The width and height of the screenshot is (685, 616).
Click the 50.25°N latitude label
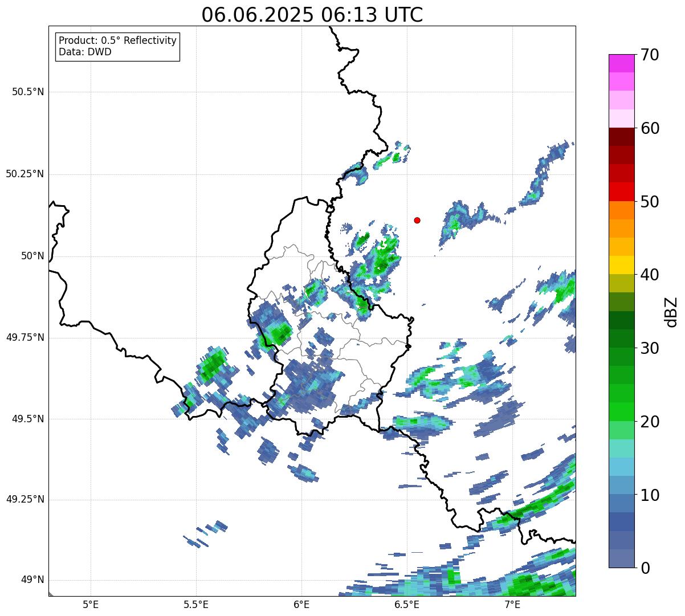[x=25, y=174]
